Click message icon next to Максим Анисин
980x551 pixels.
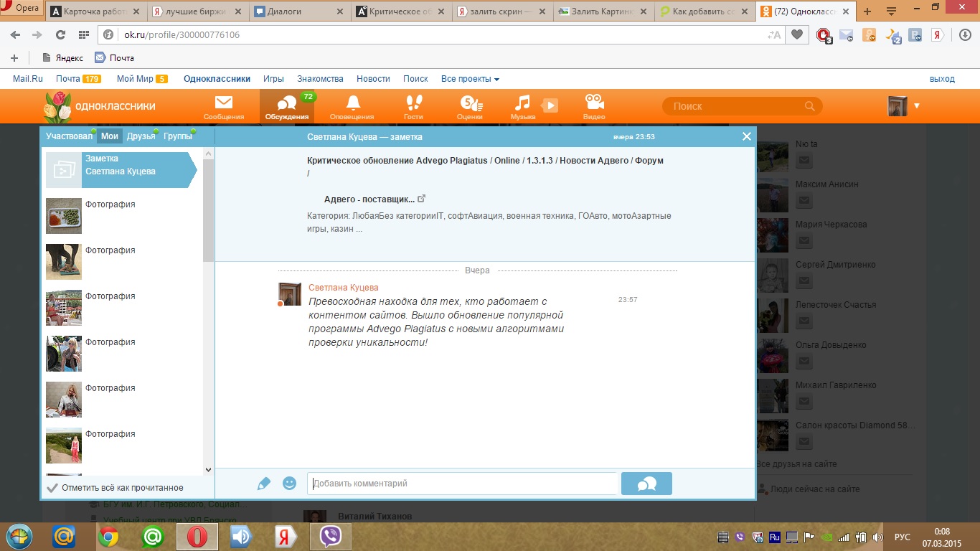804,201
